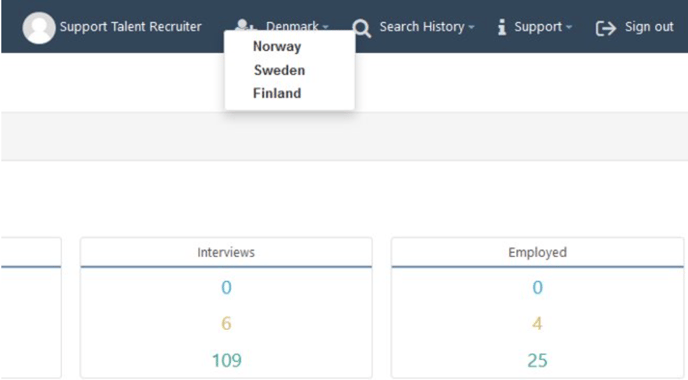Open the yellow 6 value under Interviews
Image resolution: width=688 pixels, height=380 pixels.
point(226,324)
